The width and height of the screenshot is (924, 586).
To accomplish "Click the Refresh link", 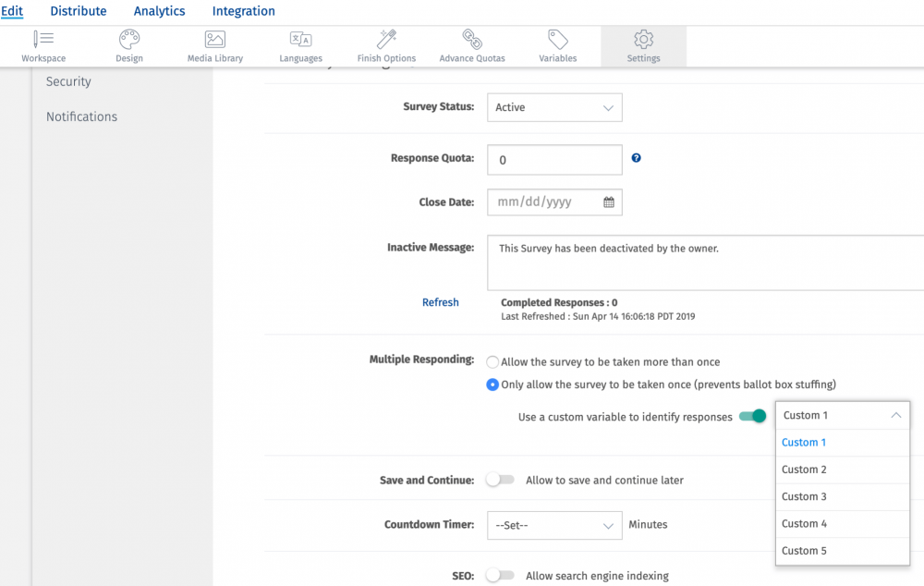I will tap(440, 302).
